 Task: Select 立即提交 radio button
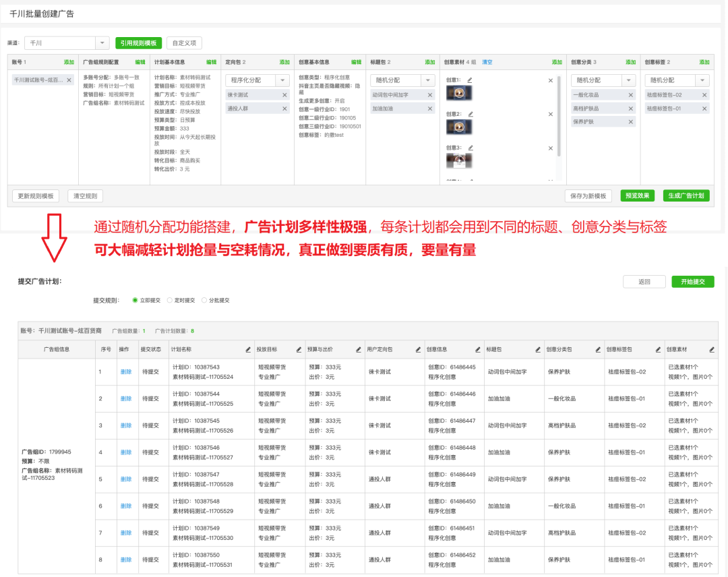[x=135, y=300]
